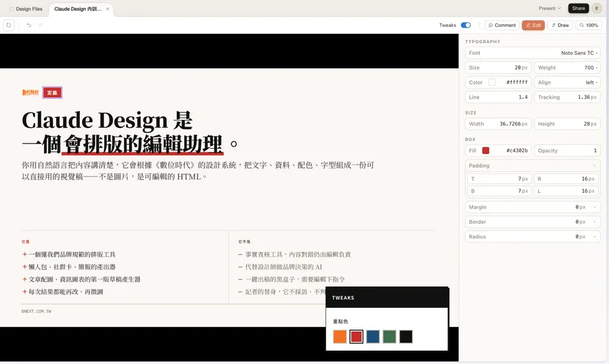The height and width of the screenshot is (364, 609).
Task: Select the orange accent swatch in Tweaks
Action: (x=340, y=336)
